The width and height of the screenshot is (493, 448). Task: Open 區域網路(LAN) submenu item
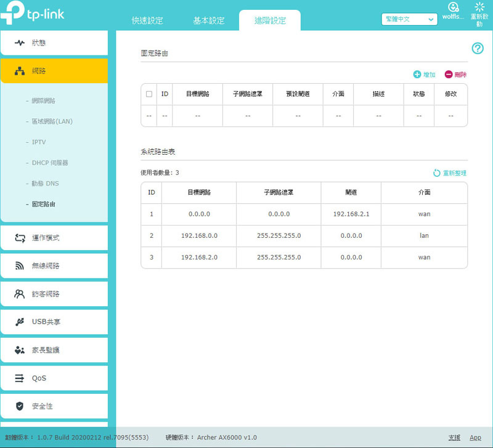[52, 121]
